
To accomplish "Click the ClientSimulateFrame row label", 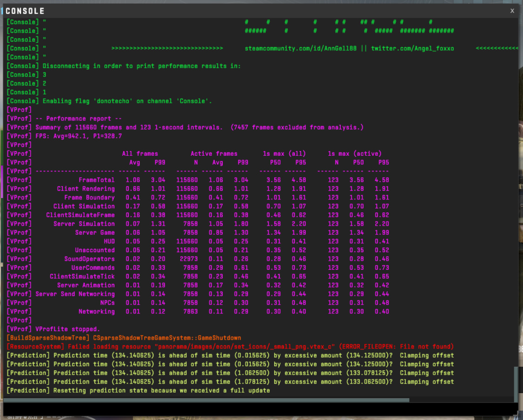I will [80, 215].
